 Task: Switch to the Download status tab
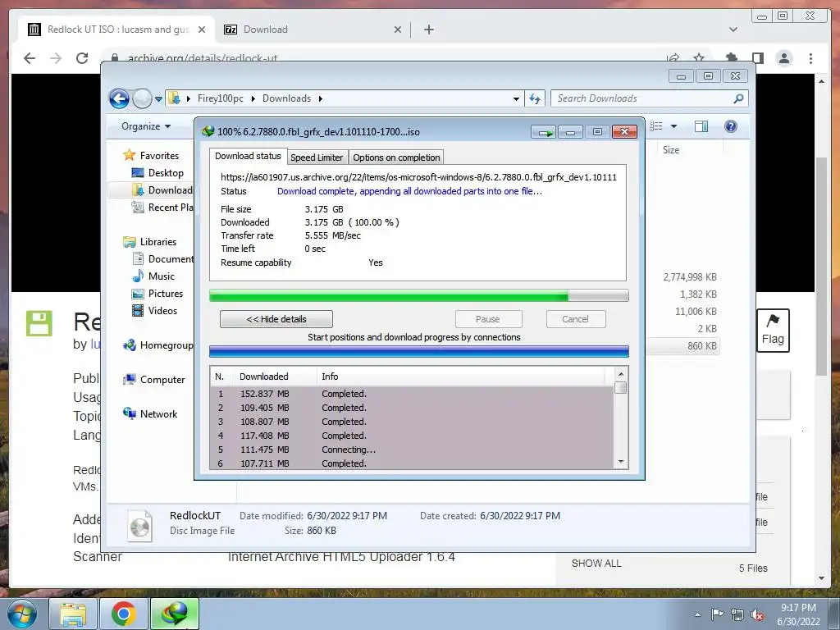(248, 156)
